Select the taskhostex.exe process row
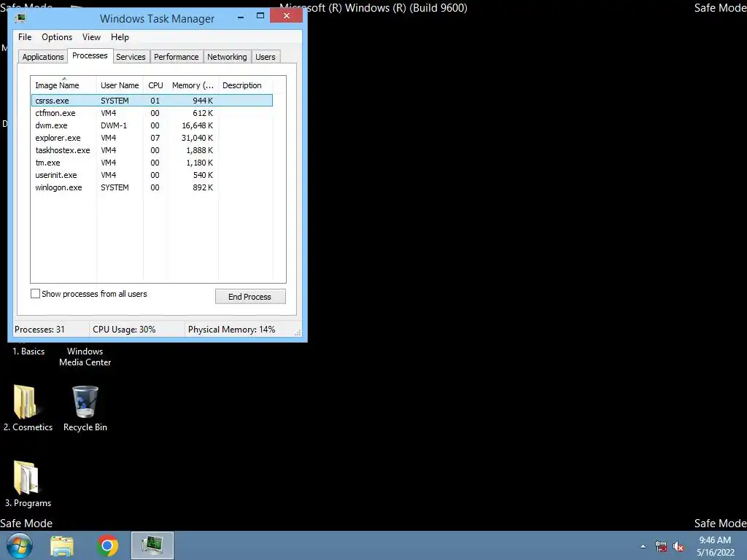The image size is (747, 560). (152, 150)
